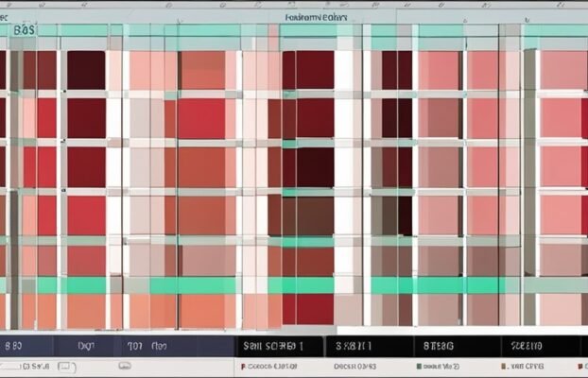
Task: Click the red "P" legend marker in the status bar
Action: pos(243,367)
